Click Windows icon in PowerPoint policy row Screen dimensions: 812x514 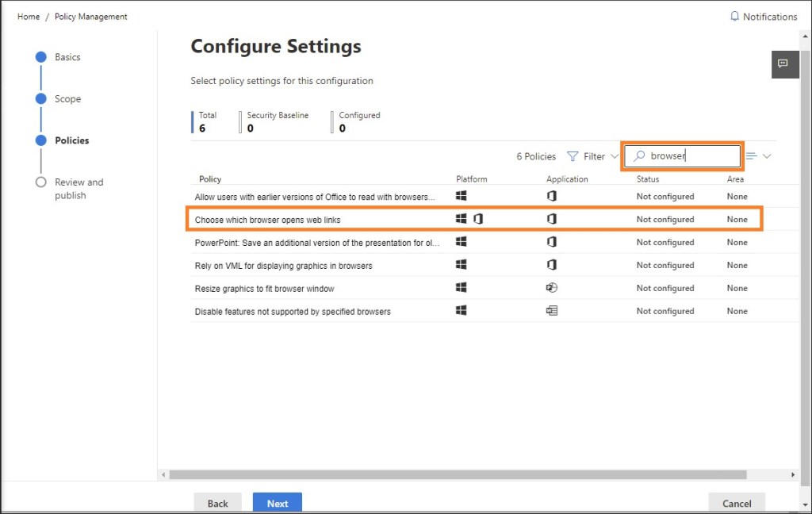[x=461, y=241]
